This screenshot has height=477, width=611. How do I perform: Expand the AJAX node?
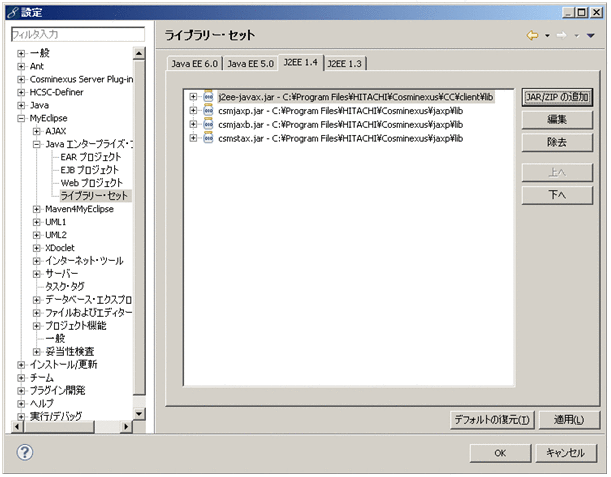pyautogui.click(x=36, y=131)
